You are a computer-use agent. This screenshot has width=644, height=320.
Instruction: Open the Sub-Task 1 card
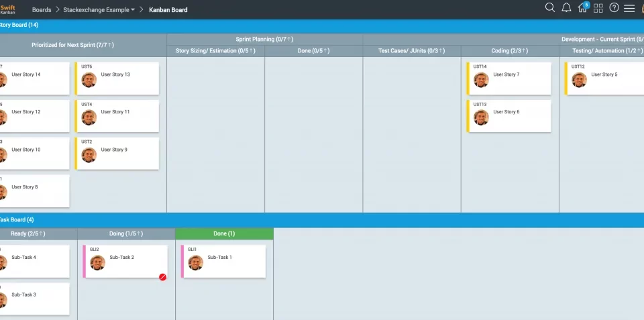pos(223,261)
